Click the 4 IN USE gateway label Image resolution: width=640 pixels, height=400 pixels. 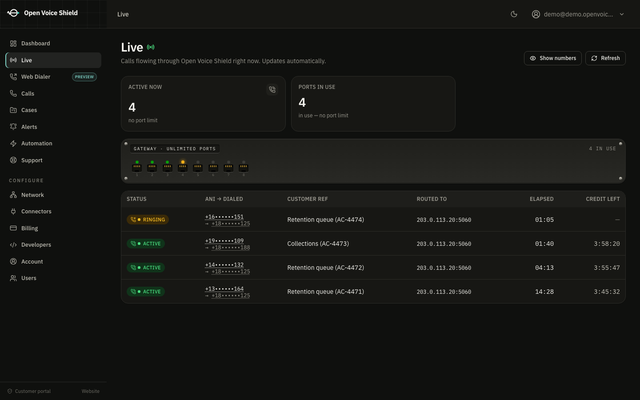(x=602, y=149)
